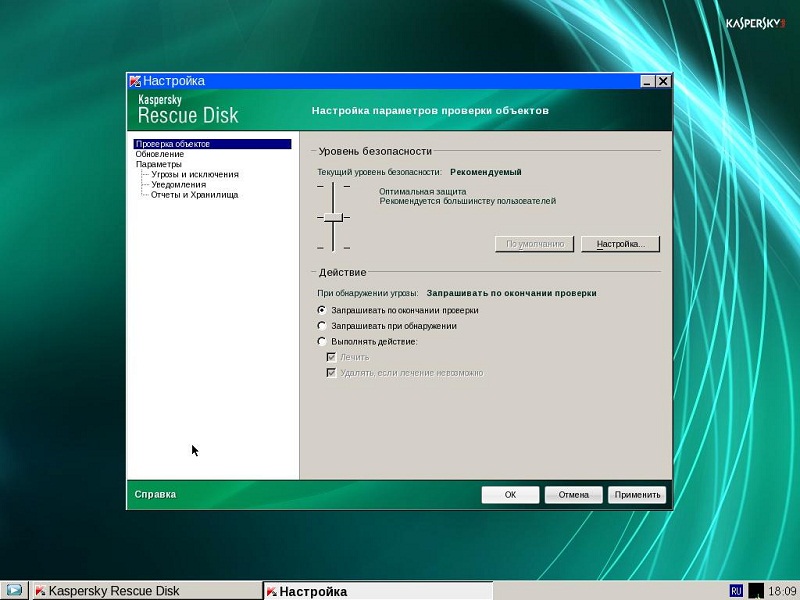Click the Kaspersky icon in the Настройка title bar

135,81
